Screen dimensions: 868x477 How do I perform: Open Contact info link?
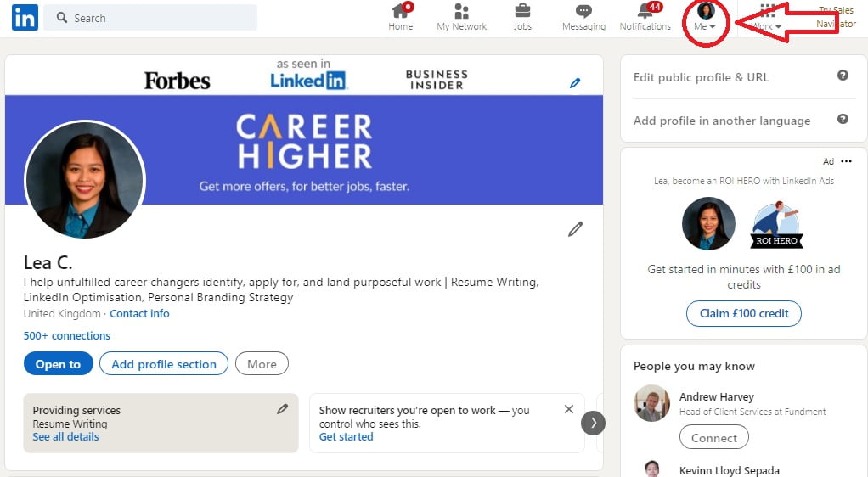(x=139, y=314)
